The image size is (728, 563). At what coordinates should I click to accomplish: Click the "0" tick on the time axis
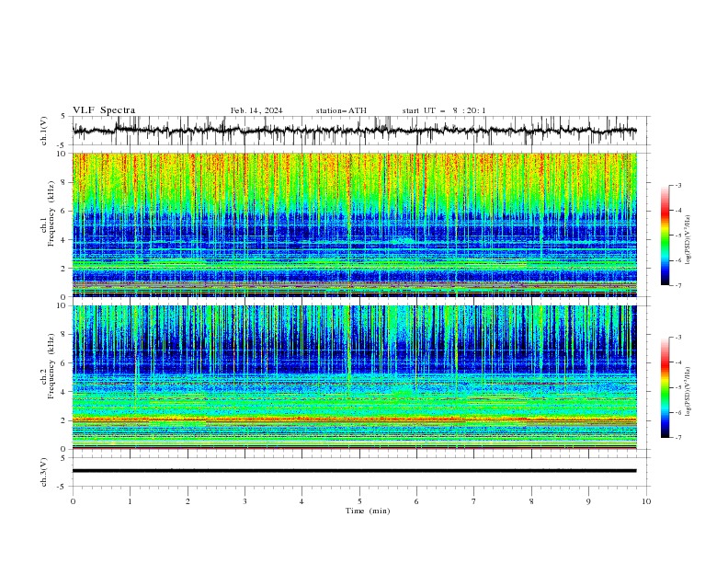click(73, 501)
